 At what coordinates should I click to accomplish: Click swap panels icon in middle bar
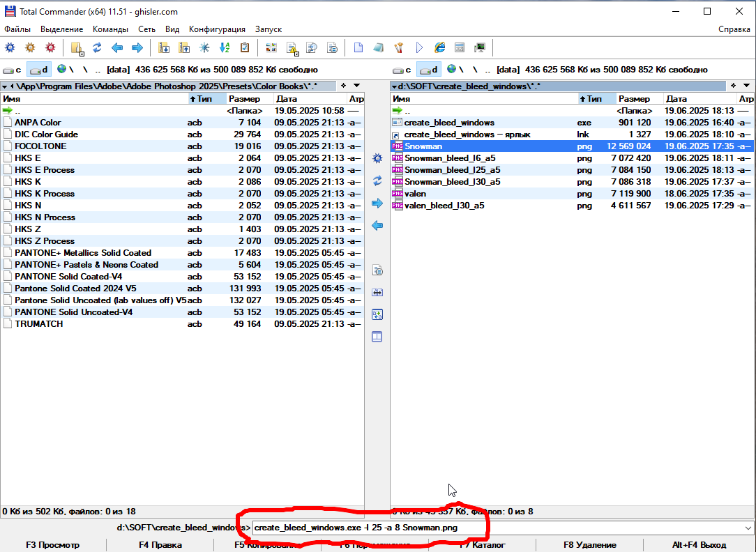377,314
